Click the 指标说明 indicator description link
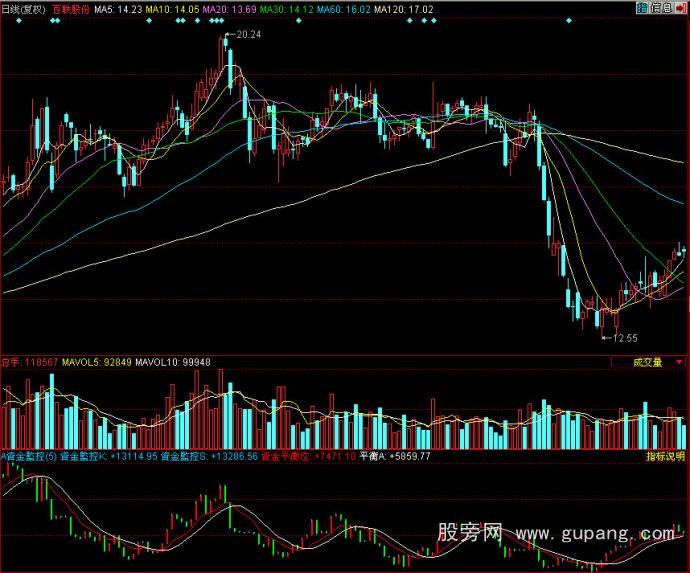The height and width of the screenshot is (573, 690). (663, 456)
